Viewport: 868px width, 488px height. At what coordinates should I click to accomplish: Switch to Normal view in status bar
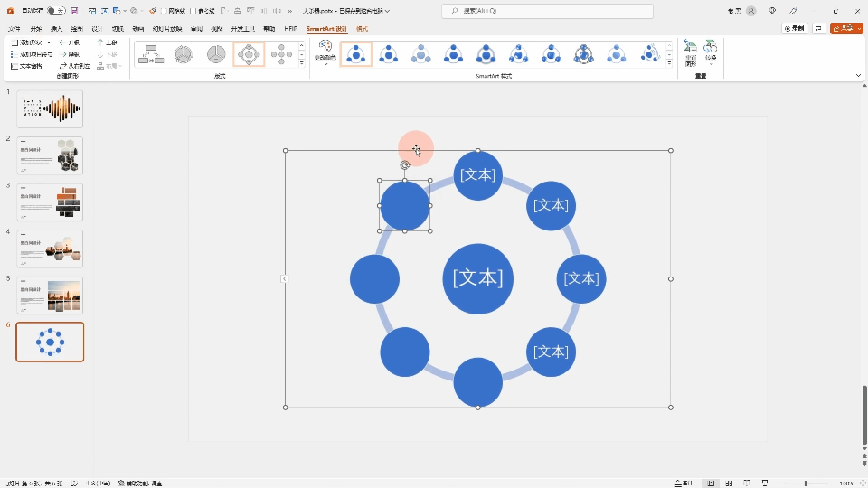point(711,483)
